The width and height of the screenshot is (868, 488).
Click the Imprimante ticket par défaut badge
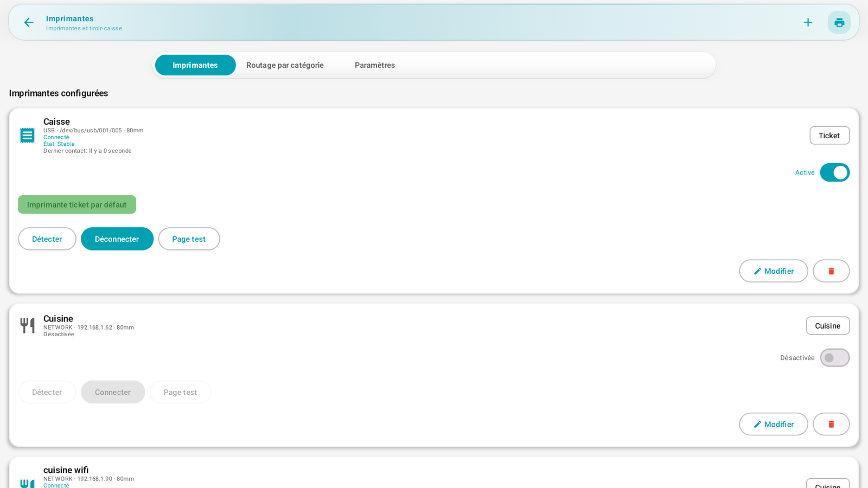coord(77,204)
